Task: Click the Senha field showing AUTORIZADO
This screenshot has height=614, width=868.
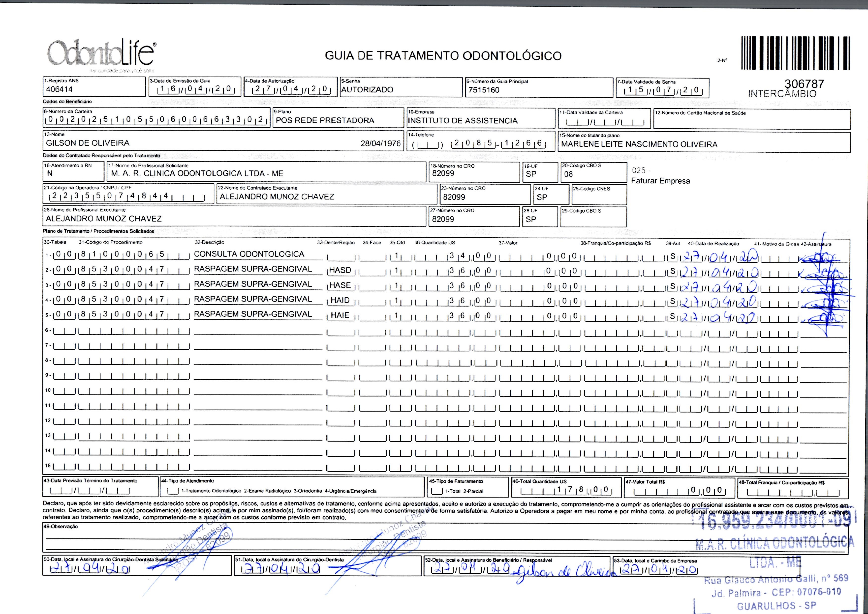Action: point(367,90)
